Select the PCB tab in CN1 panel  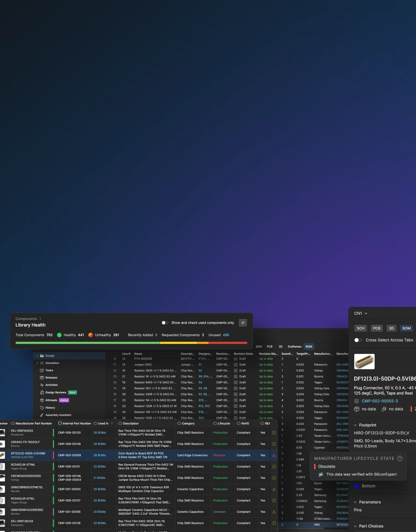[376, 328]
